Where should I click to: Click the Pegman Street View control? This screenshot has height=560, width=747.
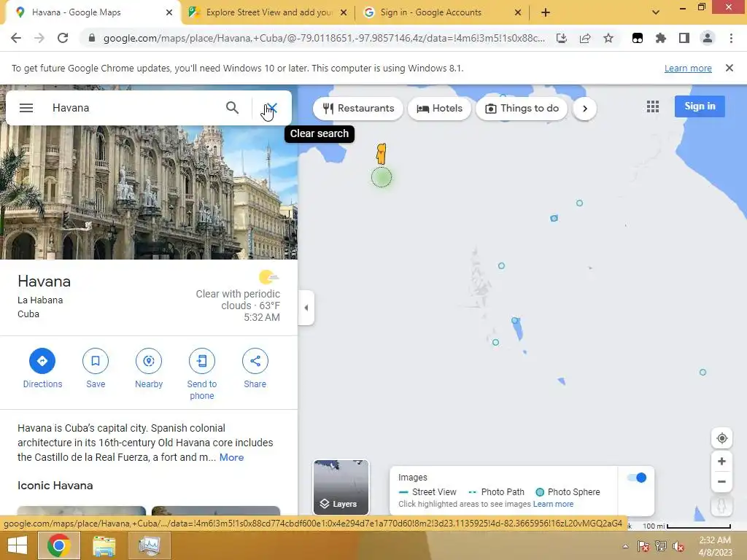(721, 505)
